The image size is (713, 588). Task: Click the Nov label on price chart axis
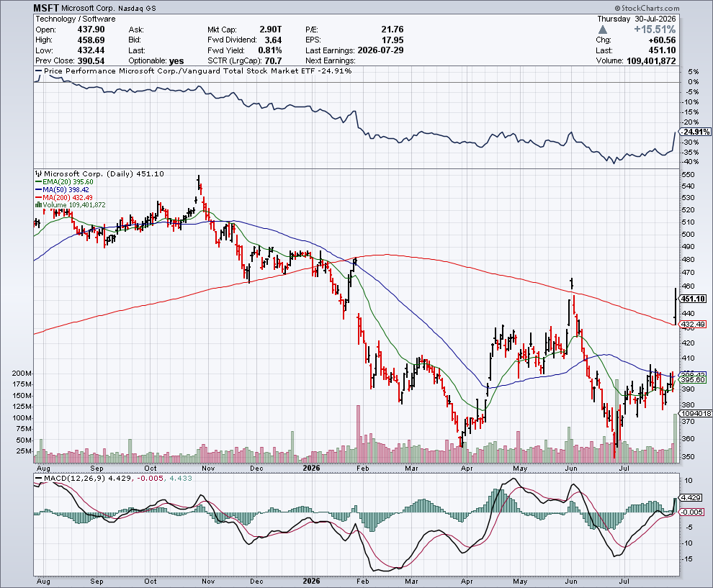click(x=208, y=468)
